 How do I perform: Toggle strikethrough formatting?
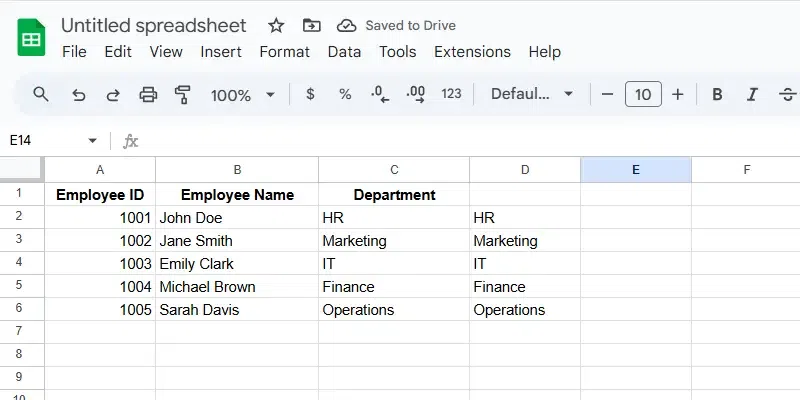pyautogui.click(x=787, y=94)
